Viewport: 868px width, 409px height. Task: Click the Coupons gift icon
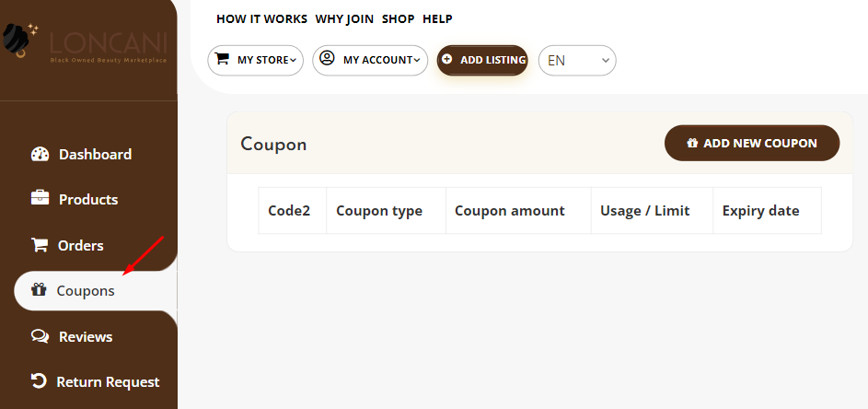39,289
